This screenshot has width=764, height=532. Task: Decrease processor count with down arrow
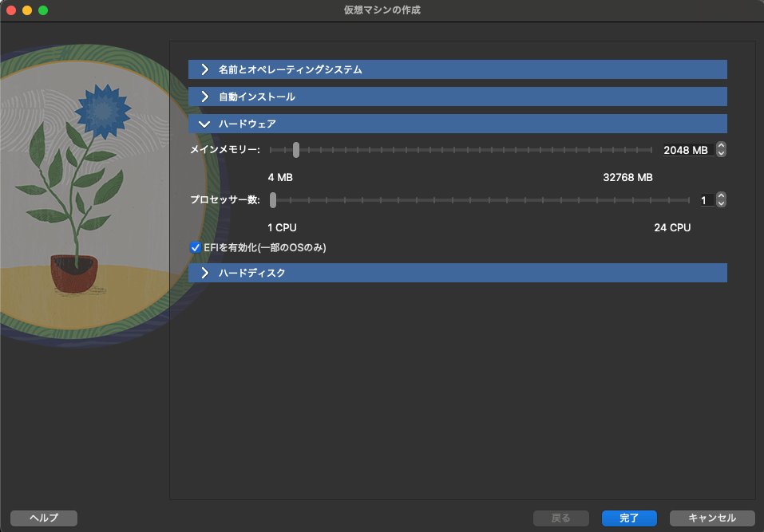click(x=721, y=204)
